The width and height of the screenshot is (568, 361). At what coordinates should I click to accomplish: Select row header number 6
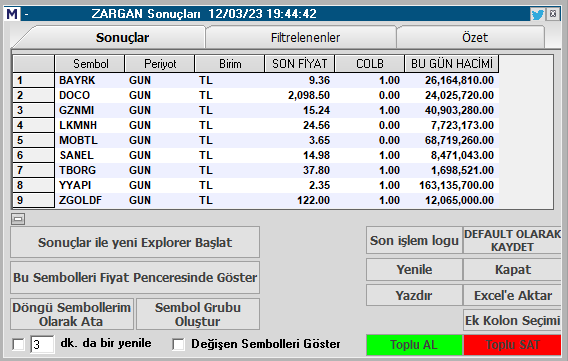point(33,155)
